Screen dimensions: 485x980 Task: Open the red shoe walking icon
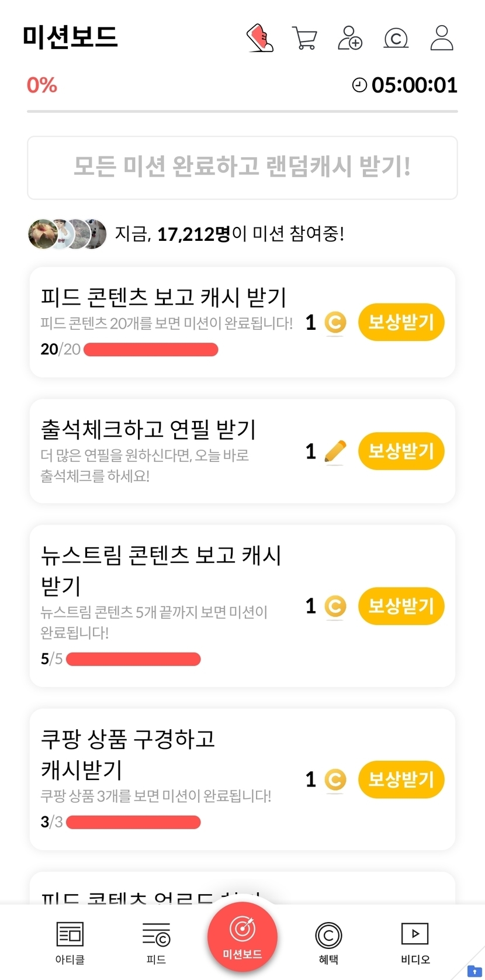[x=261, y=38]
